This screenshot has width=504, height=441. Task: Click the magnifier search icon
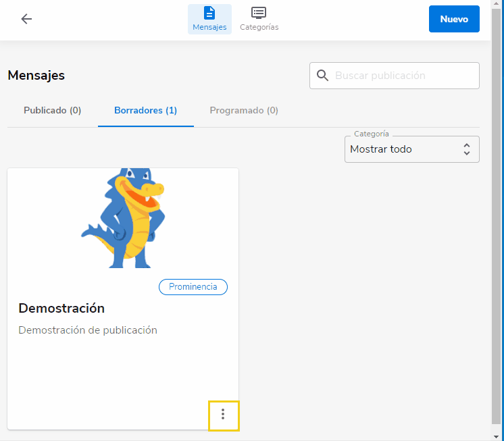coord(322,76)
